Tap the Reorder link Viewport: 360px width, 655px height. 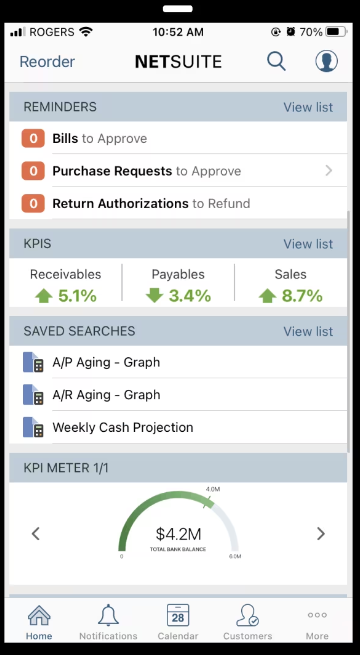[47, 62]
